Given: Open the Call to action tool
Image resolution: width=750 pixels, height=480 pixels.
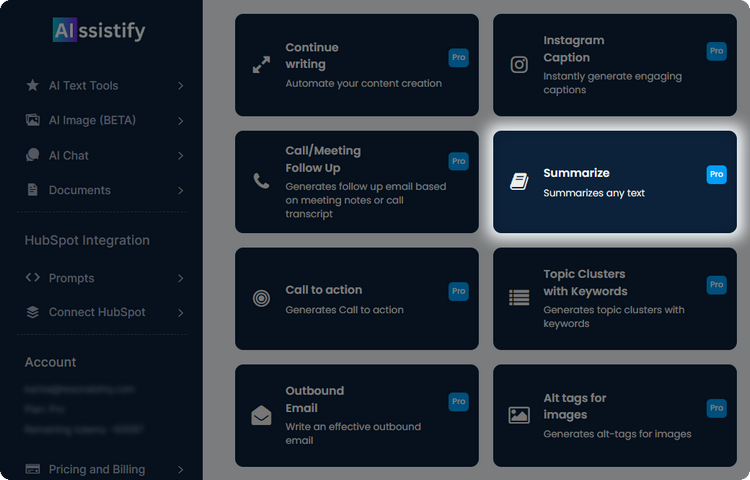Looking at the screenshot, I should tap(356, 299).
